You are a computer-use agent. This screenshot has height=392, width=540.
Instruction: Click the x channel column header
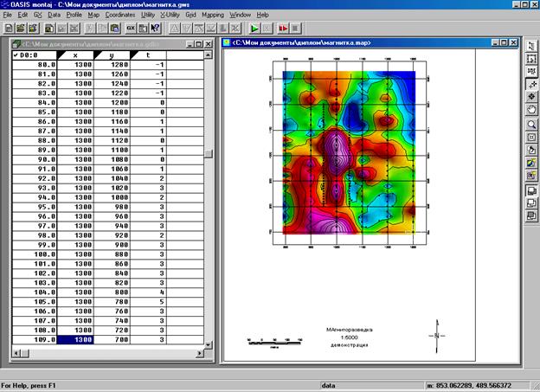tap(75, 55)
